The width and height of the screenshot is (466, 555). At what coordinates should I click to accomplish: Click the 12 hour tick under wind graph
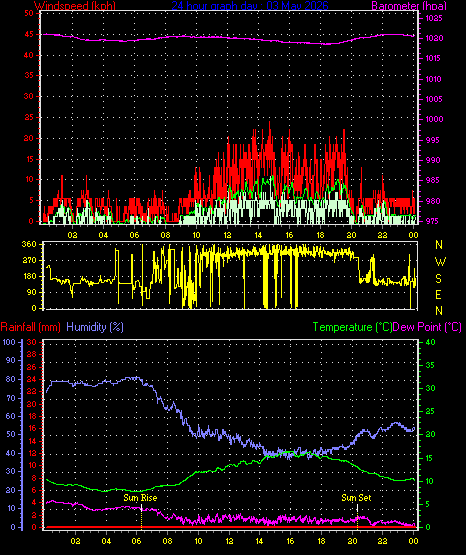(227, 235)
